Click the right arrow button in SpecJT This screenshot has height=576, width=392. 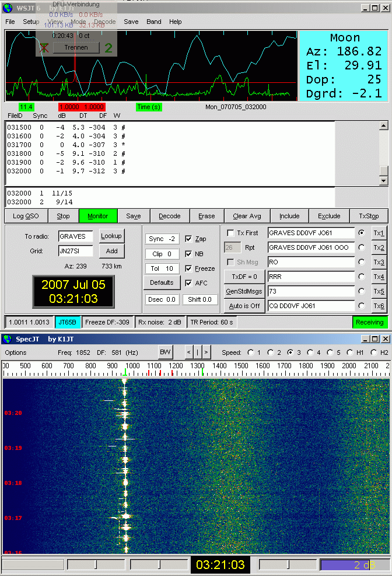206,352
